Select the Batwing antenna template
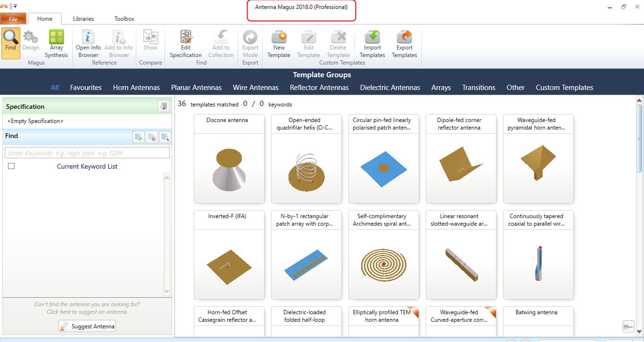This screenshot has width=644, height=342. (x=538, y=321)
